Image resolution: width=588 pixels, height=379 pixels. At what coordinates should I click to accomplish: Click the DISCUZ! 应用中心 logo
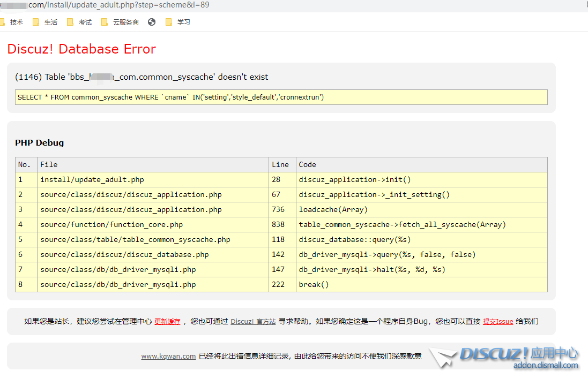tap(518, 354)
